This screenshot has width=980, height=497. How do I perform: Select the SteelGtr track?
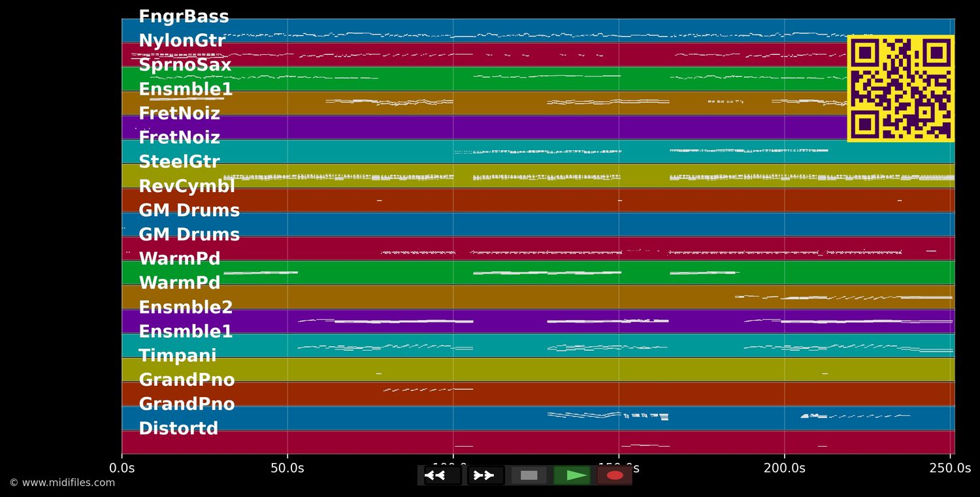tap(180, 161)
